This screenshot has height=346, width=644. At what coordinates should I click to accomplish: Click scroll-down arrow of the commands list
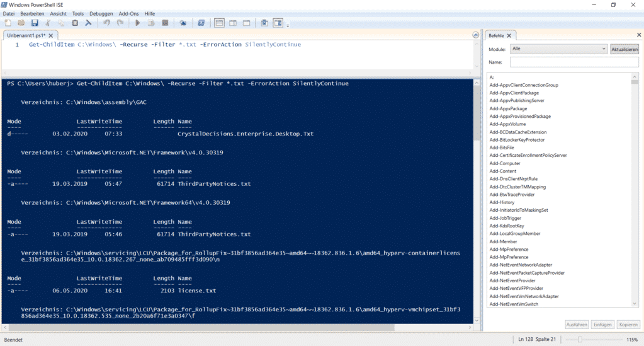[x=635, y=304]
